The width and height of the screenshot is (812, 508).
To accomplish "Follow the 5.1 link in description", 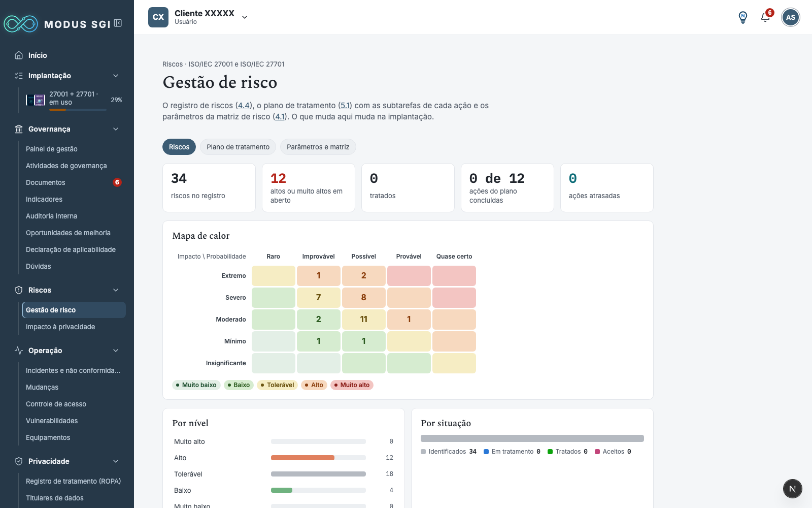I will coord(345,106).
